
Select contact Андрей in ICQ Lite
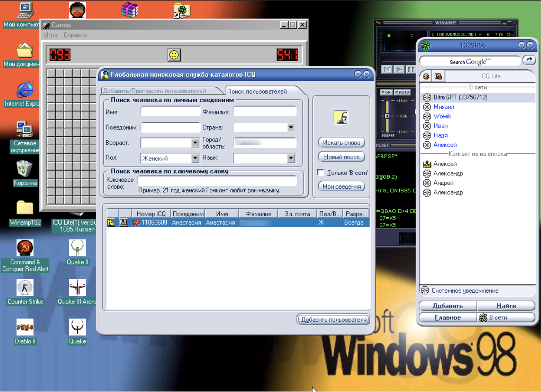pos(478,183)
